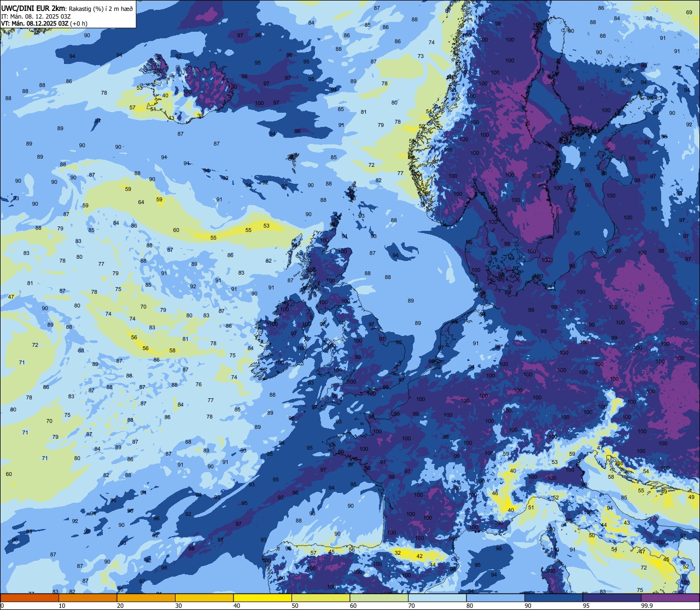
Task: Click the 10–20 orange legend swatch
Action: (88, 597)
